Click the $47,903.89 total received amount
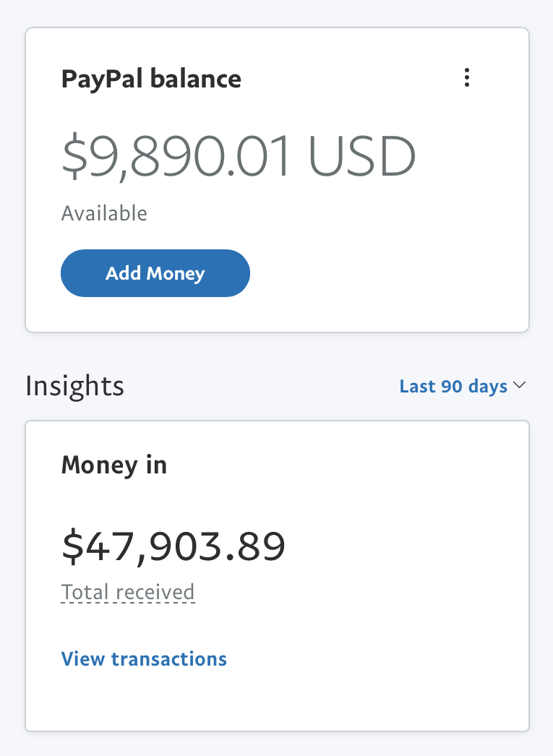 click(x=173, y=546)
